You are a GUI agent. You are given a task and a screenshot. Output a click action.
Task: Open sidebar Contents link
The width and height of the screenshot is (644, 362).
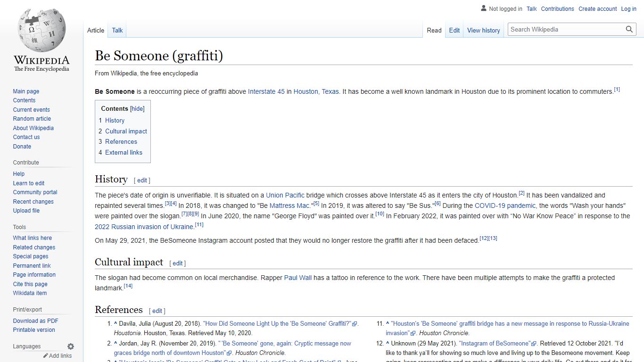coord(24,100)
